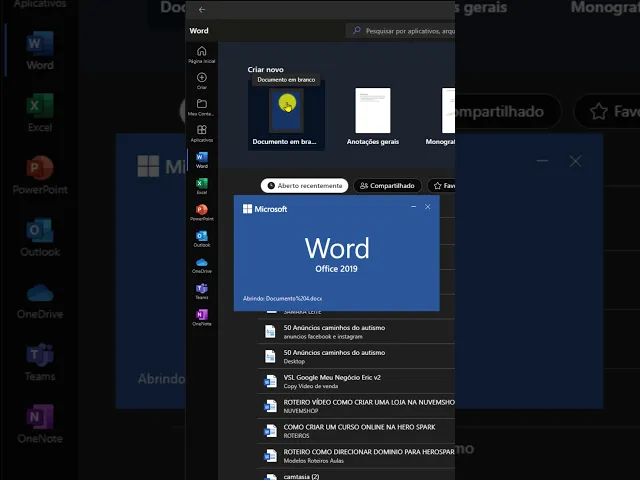Create a Documento em branco
The image size is (640, 480).
point(286,116)
